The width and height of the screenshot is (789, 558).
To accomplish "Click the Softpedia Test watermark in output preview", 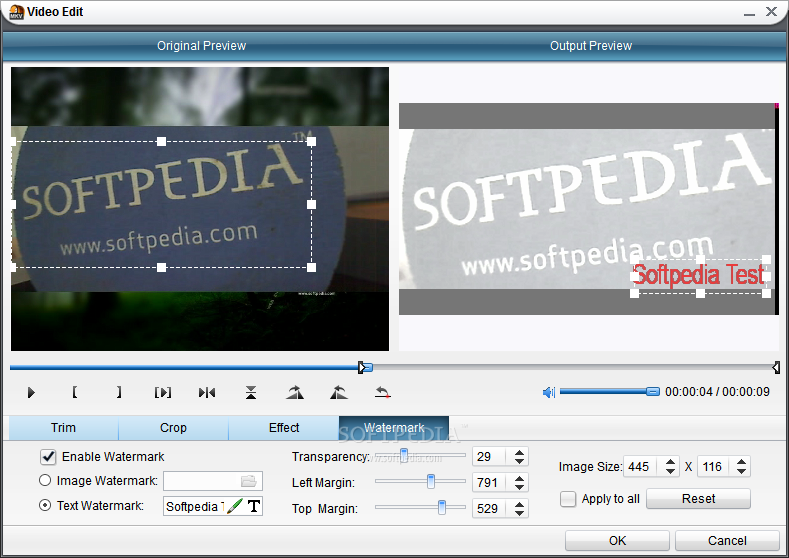I will pos(699,275).
